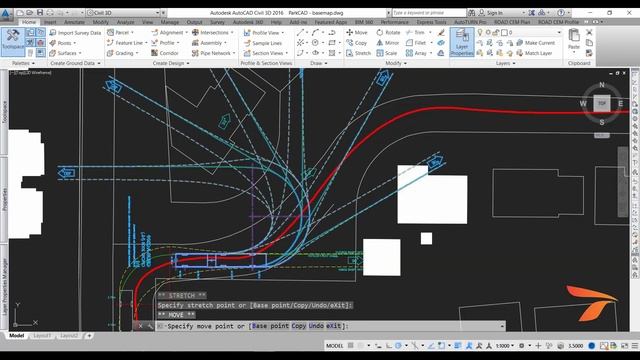640x360 pixels.
Task: Open Layer Properties manager
Action: (x=462, y=42)
